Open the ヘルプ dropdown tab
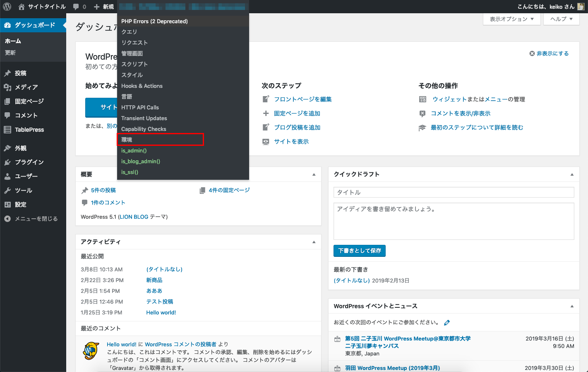The width and height of the screenshot is (588, 372). [562, 19]
